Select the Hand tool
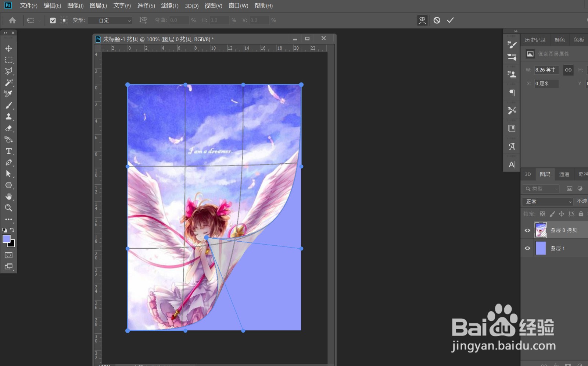This screenshot has width=588, height=366. (8, 197)
